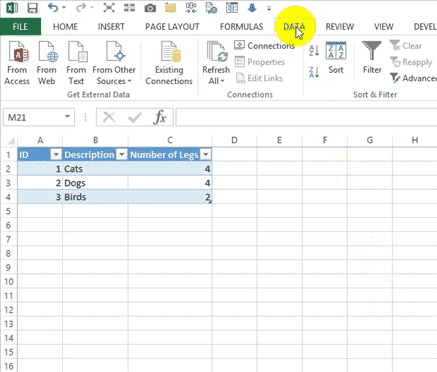Click into the formula bar input
Image resolution: width=437 pixels, height=372 pixels.
pos(306,117)
